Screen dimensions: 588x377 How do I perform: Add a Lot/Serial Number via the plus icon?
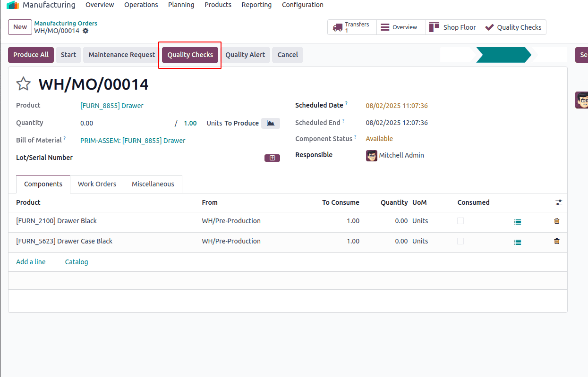[x=272, y=158]
